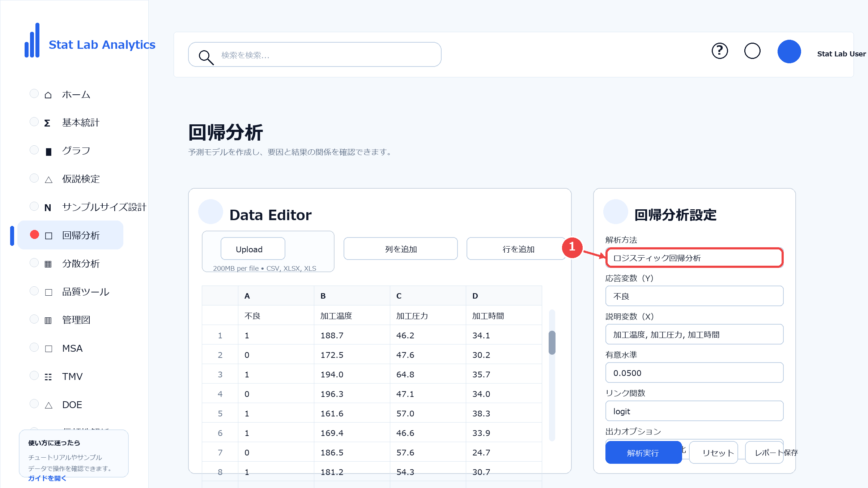Screen dimensions: 868x488
Task: Click the square icon for 回帰分析
Action: [48, 236]
